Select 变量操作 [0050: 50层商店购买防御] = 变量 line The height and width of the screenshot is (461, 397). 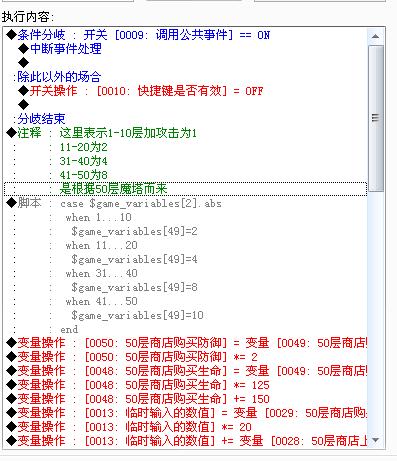coord(186,343)
